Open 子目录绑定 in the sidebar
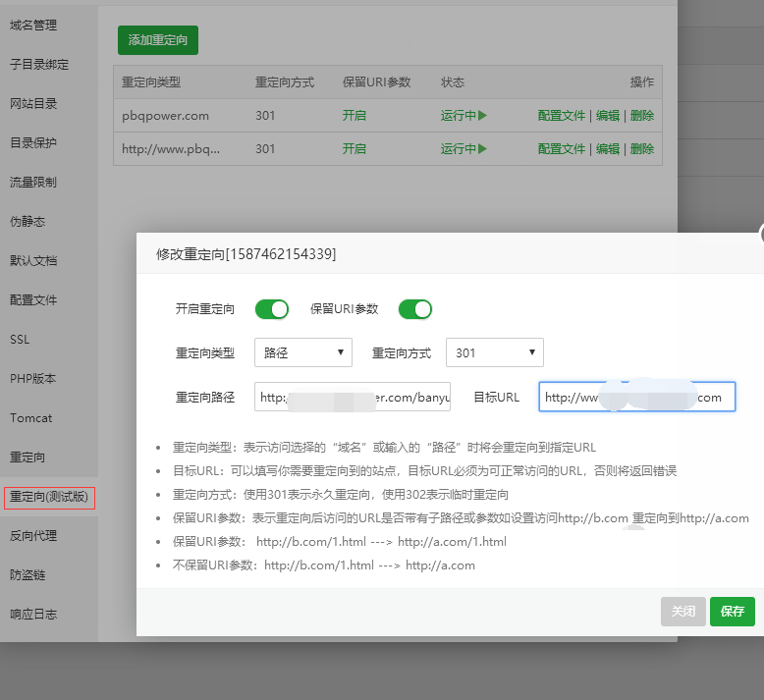The width and height of the screenshot is (764, 700). (39, 64)
